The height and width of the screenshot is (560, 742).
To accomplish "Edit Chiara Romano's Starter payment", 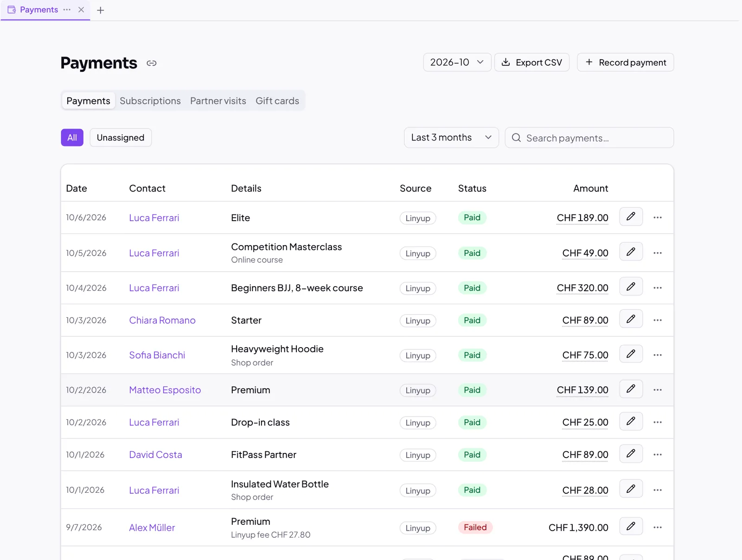I will (631, 319).
